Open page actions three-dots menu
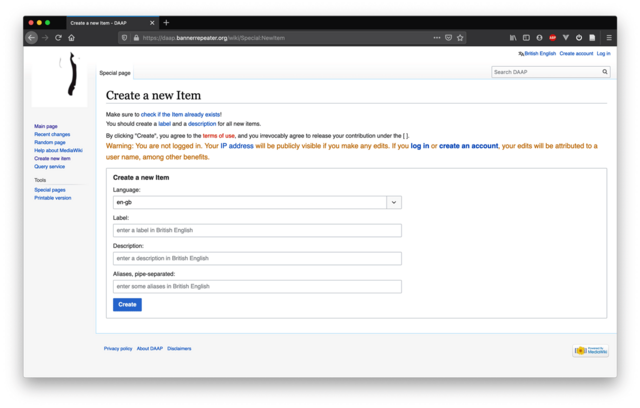Image resolution: width=640 pixels, height=408 pixels. tap(436, 38)
